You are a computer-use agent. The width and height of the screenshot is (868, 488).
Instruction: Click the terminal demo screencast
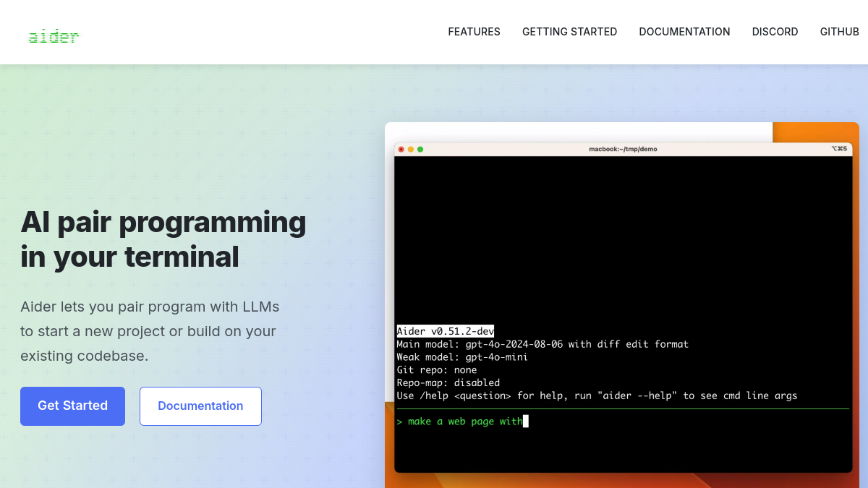pos(622,305)
